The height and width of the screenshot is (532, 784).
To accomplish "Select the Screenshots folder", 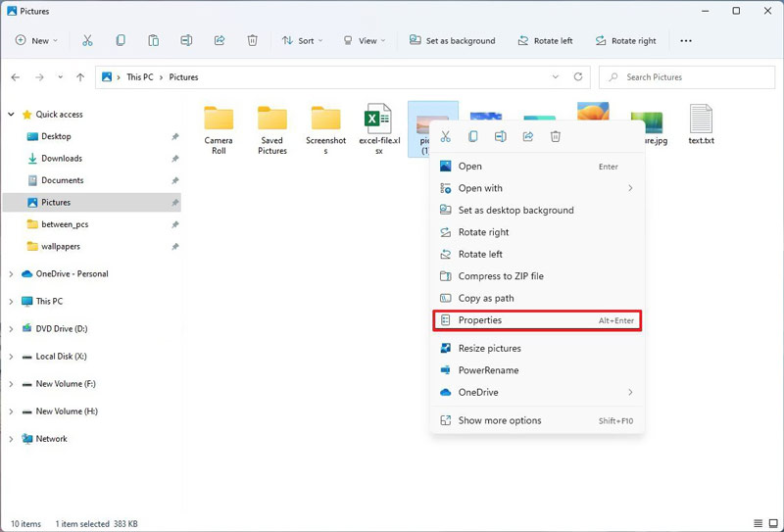I will (326, 130).
